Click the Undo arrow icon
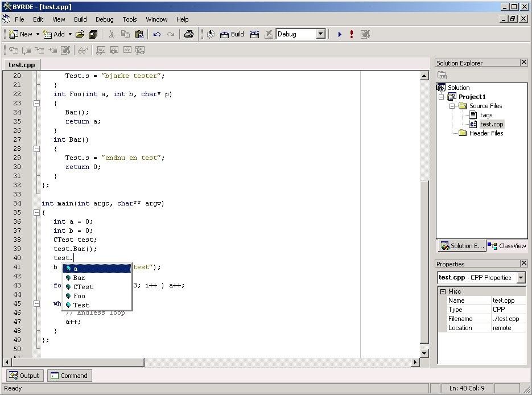This screenshot has width=532, height=395. pyautogui.click(x=157, y=34)
